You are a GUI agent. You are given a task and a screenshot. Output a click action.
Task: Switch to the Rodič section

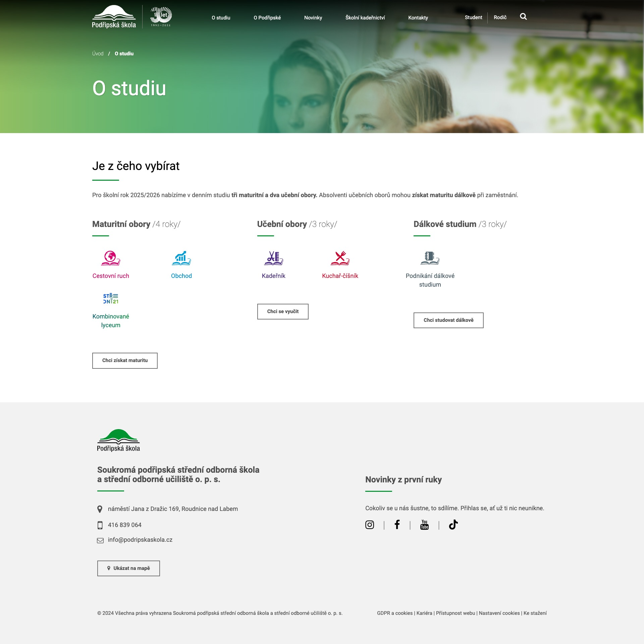click(x=500, y=17)
